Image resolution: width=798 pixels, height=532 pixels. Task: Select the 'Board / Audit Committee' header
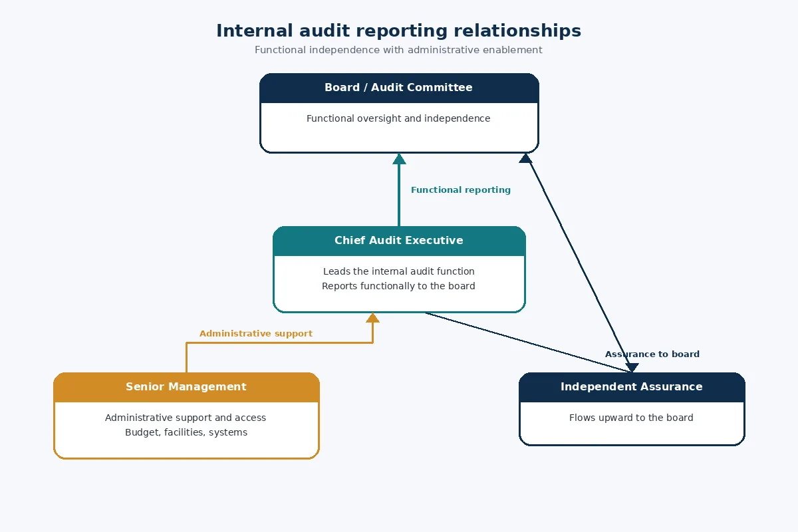(398, 88)
